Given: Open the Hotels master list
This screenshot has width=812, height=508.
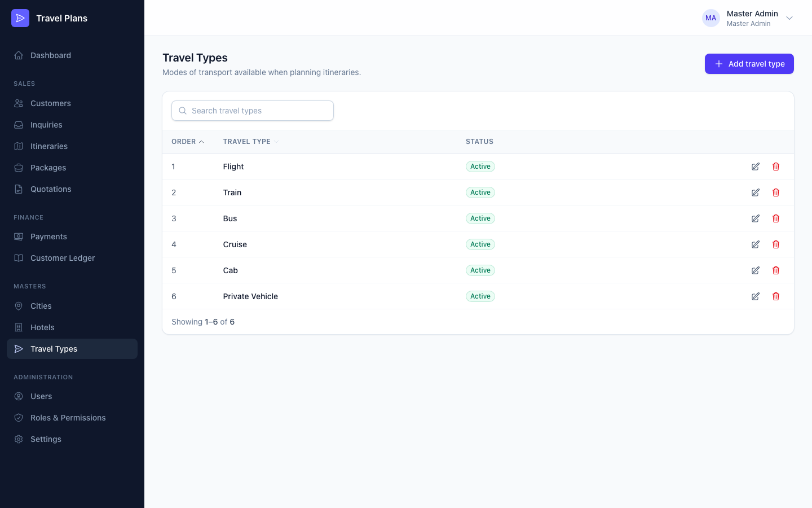Looking at the screenshot, I should click(x=72, y=327).
